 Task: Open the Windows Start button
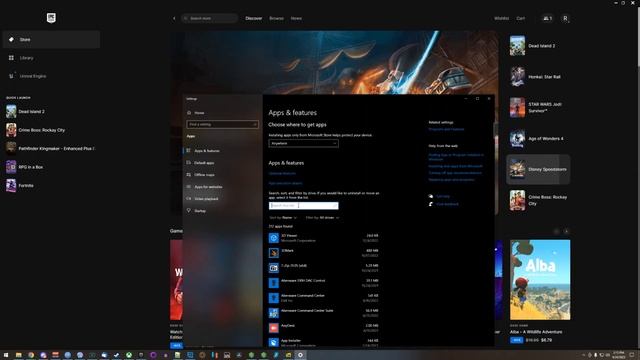coord(6,355)
